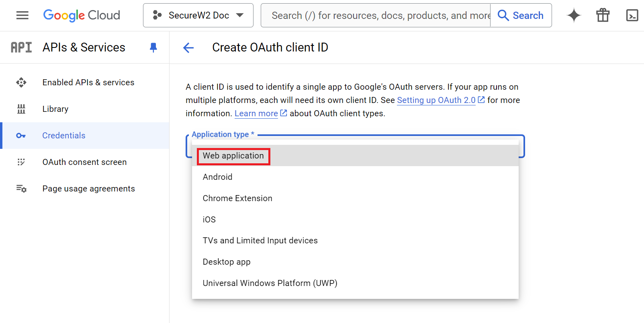
Task: Activate Cloud Shell terminal icon
Action: click(x=632, y=15)
